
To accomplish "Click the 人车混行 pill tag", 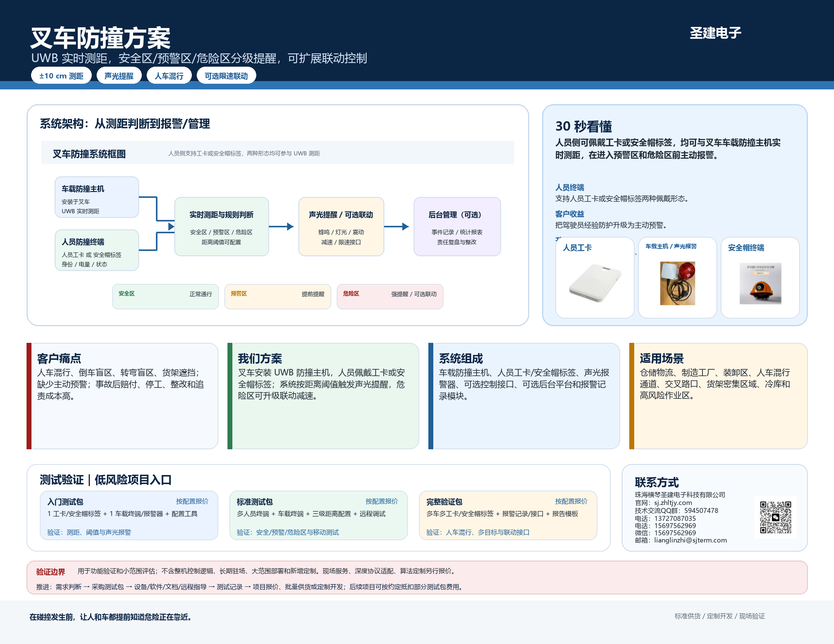I will pyautogui.click(x=169, y=75).
